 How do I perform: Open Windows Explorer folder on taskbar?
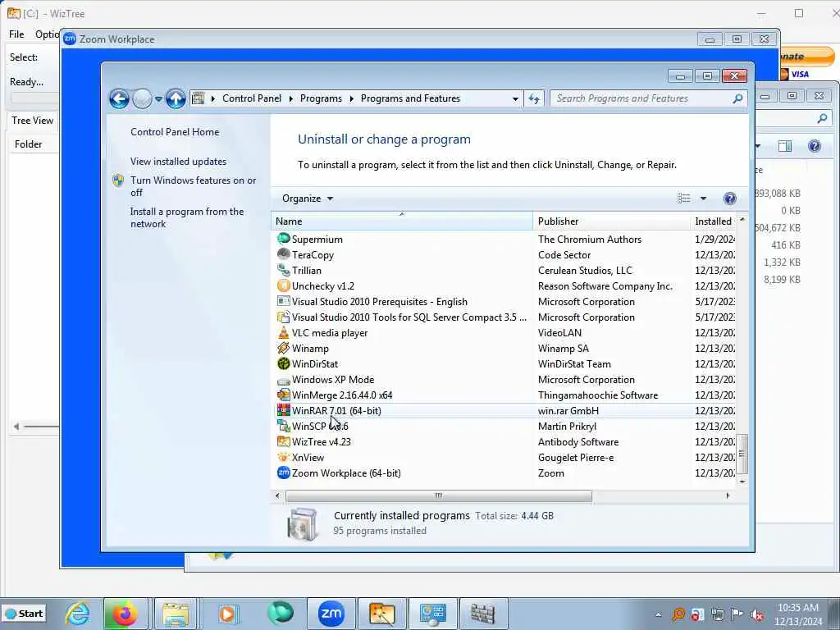(x=176, y=614)
